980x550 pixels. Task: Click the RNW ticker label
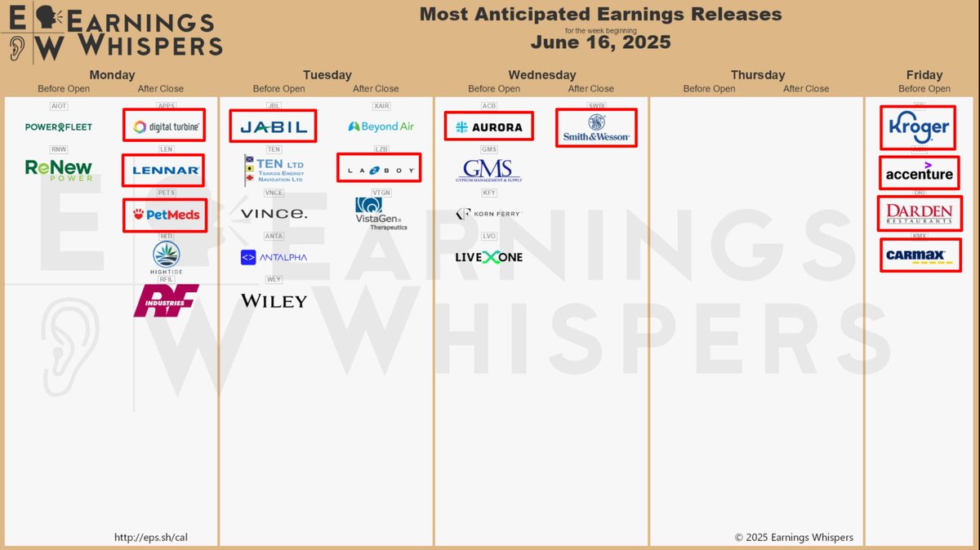[59, 149]
